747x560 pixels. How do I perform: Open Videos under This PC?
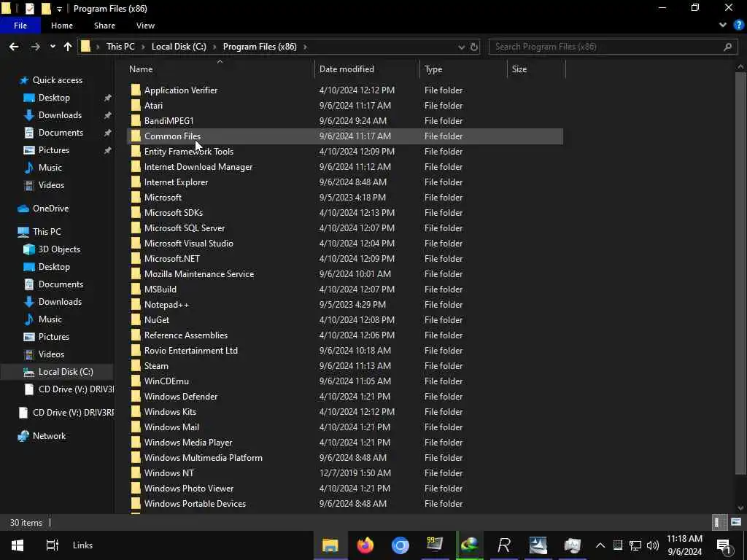pos(51,354)
